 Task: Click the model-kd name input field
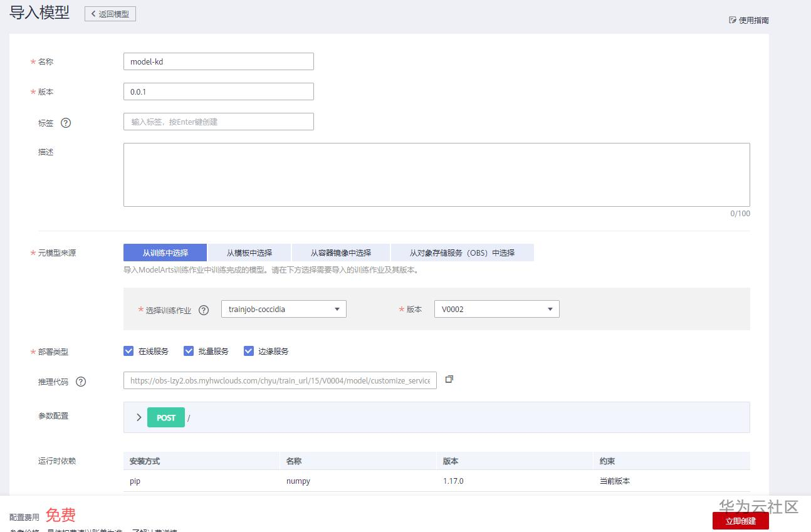(x=218, y=61)
